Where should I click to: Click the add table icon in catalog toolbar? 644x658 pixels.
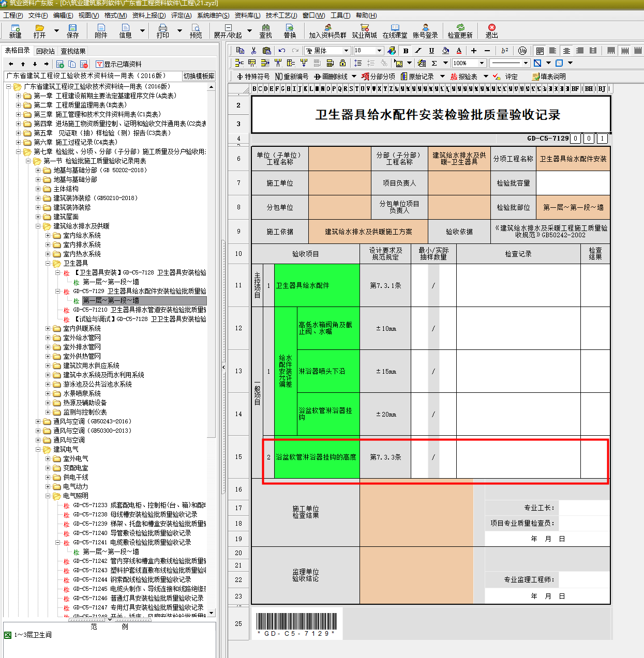pos(60,64)
